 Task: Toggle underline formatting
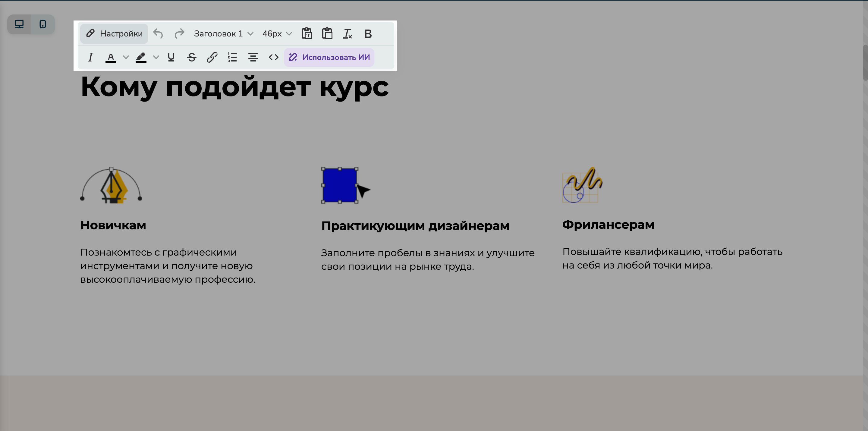click(171, 57)
